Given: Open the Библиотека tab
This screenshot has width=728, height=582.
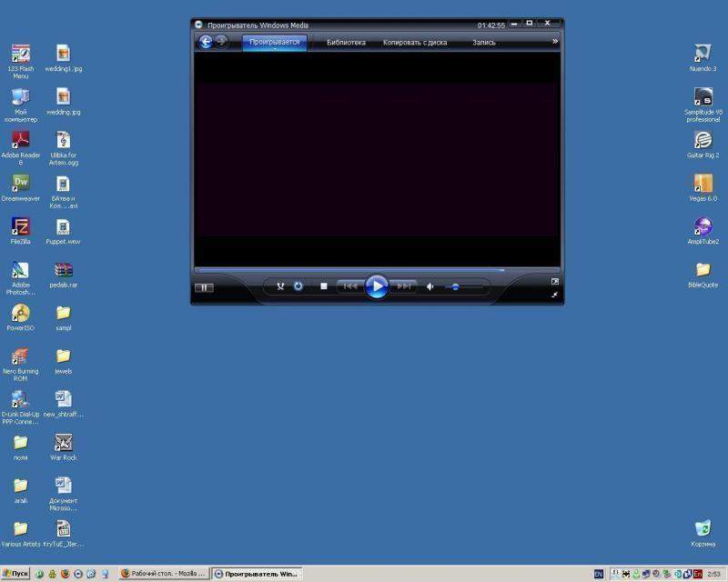Looking at the screenshot, I should [x=346, y=42].
